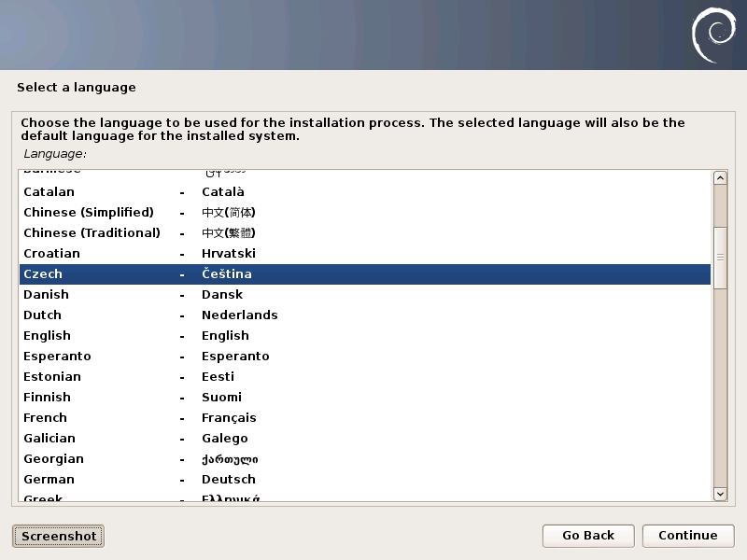Click the scrollbar up arrow

[720, 178]
